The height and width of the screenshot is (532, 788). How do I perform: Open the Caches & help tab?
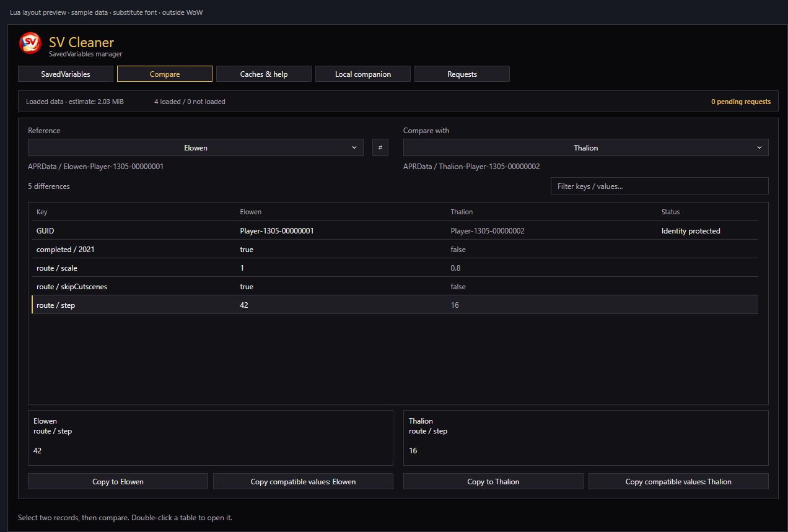point(264,74)
